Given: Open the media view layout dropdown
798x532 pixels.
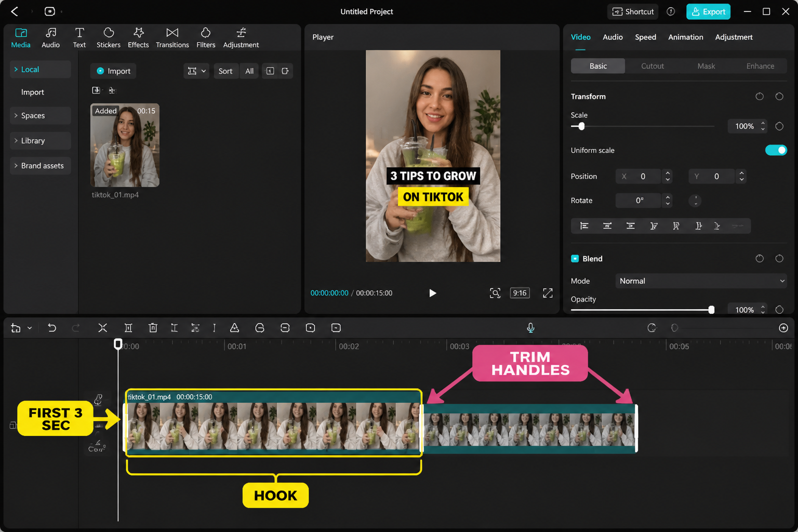Looking at the screenshot, I should coord(196,71).
